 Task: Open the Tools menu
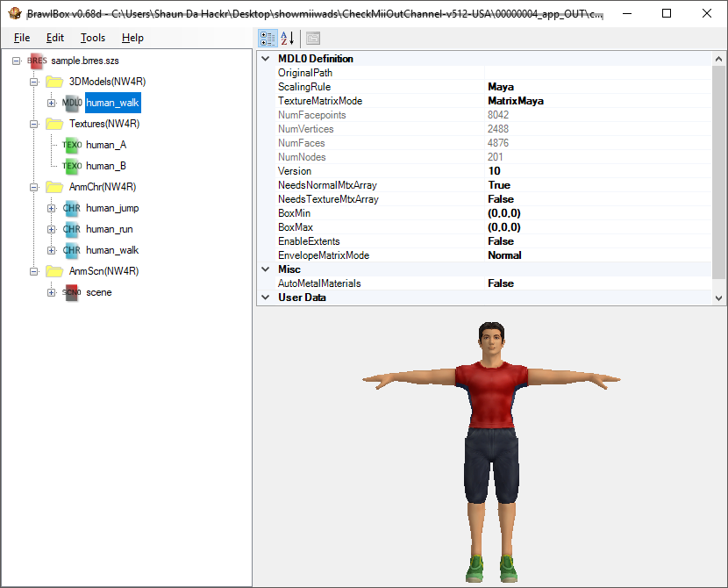tap(93, 38)
